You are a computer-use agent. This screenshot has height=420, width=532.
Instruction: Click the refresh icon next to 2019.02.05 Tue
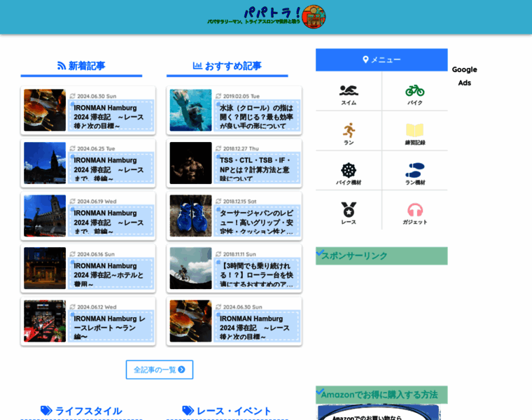point(218,96)
